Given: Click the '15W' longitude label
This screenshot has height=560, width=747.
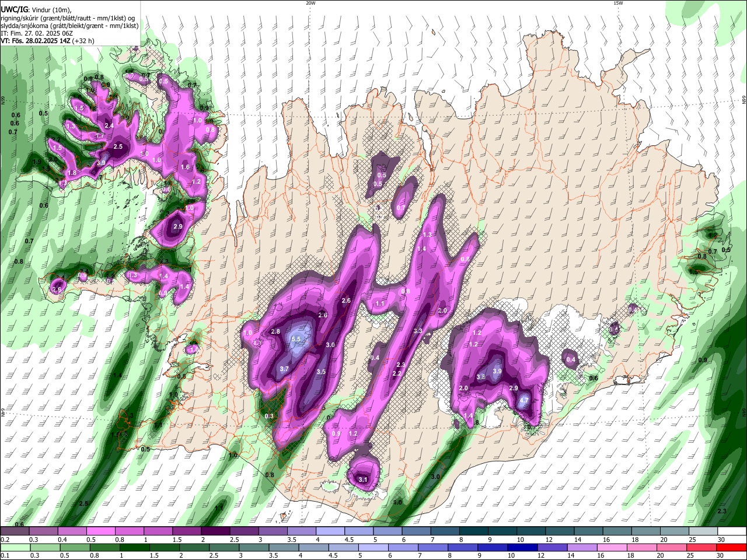Looking at the screenshot, I should click(617, 3).
